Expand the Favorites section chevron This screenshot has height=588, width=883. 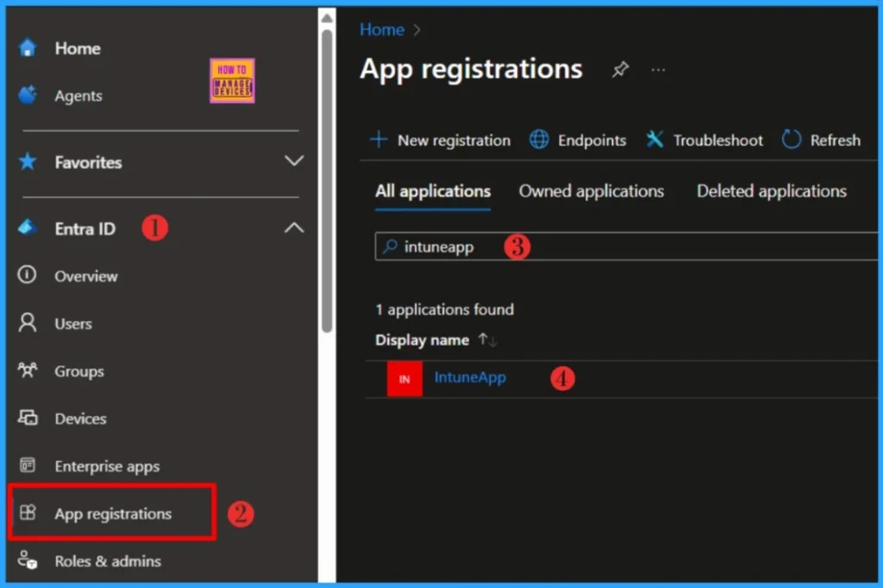pos(294,161)
